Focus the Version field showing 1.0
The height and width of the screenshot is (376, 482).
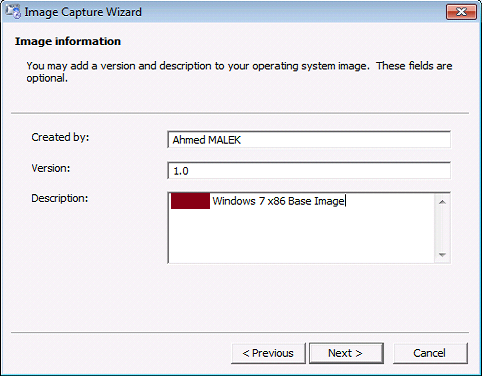coord(309,171)
